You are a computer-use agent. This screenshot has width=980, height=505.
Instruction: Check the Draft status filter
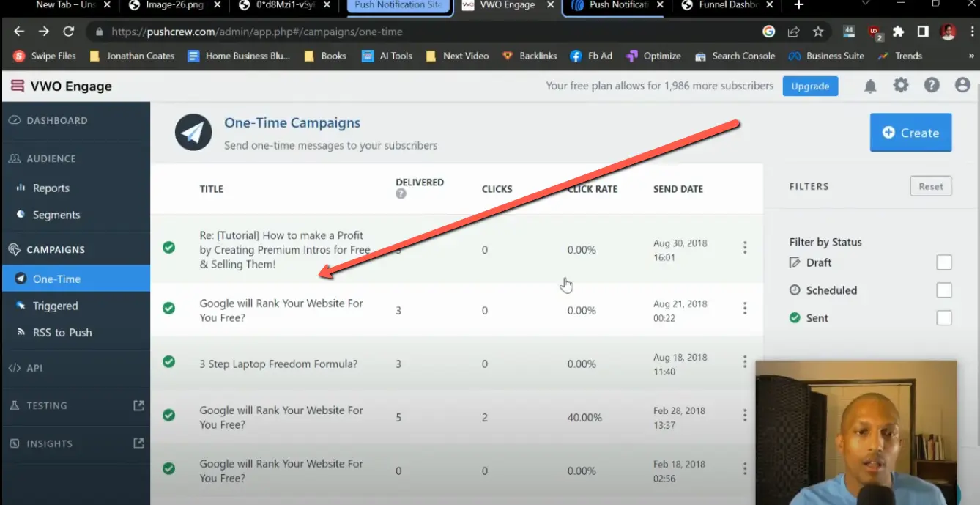coord(944,262)
